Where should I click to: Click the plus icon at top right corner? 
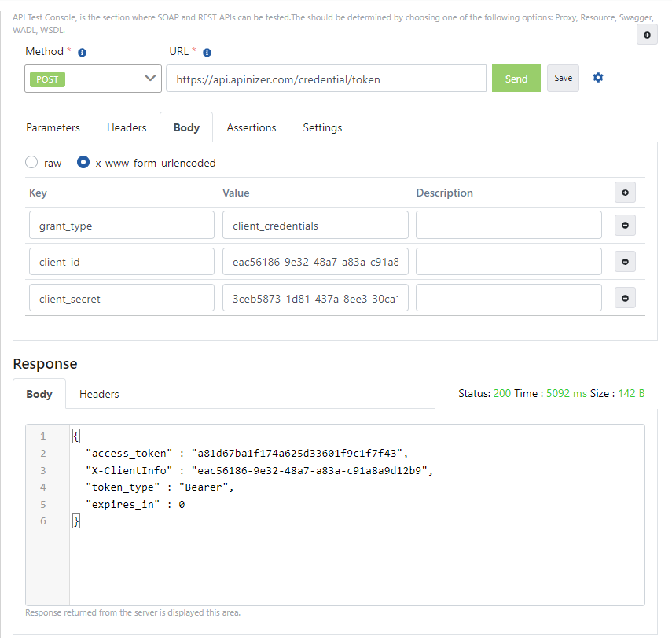click(x=647, y=35)
